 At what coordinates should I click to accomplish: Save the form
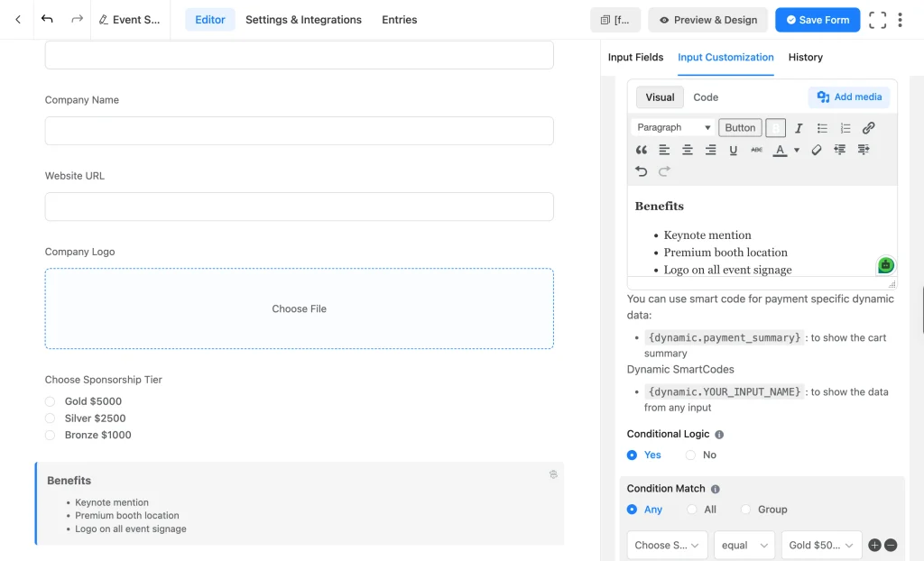pyautogui.click(x=818, y=20)
